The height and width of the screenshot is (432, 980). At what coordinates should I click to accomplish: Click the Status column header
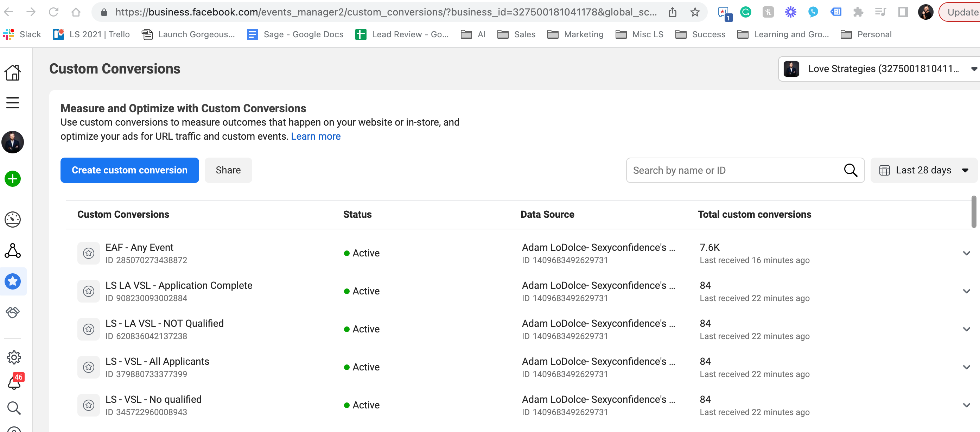pos(357,214)
